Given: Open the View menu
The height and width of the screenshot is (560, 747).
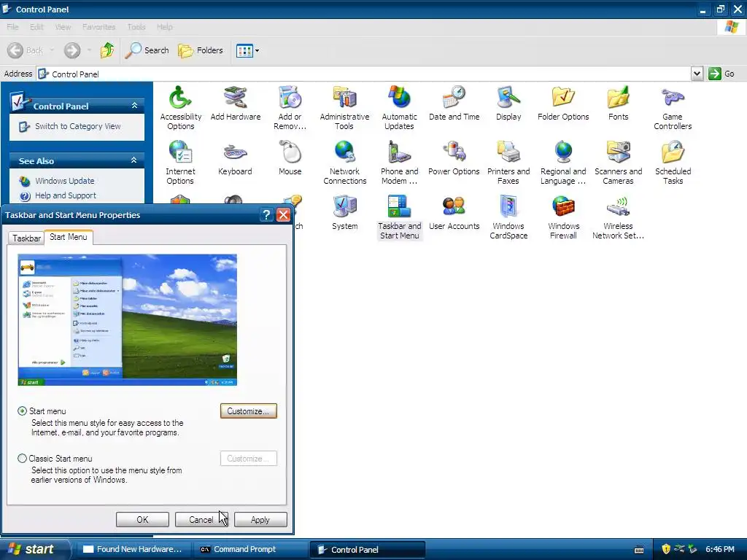Looking at the screenshot, I should [63, 27].
